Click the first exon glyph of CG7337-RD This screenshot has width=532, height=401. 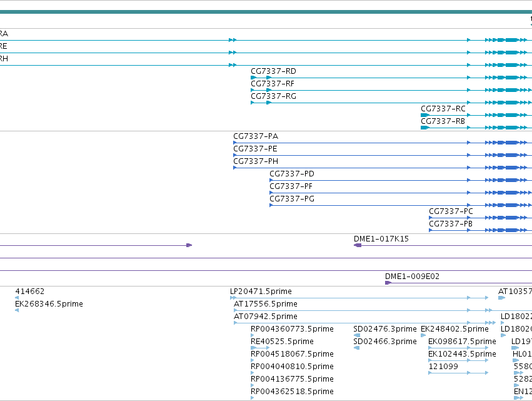pos(253,78)
